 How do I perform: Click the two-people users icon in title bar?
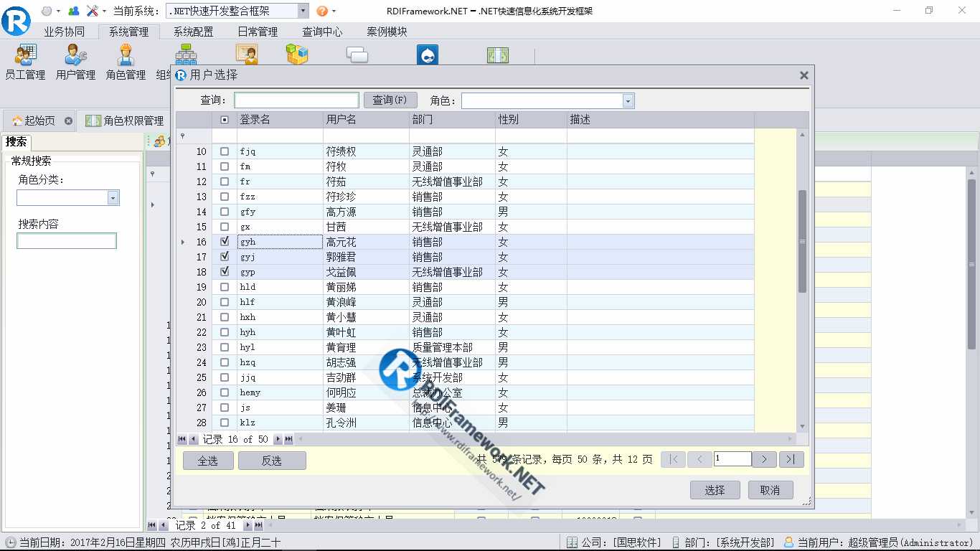[73, 11]
